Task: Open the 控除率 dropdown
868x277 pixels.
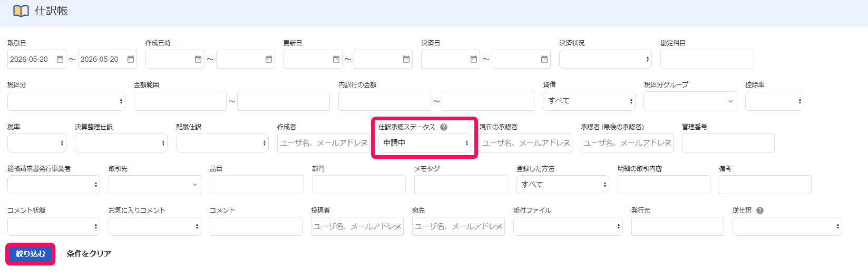Action: [x=774, y=101]
